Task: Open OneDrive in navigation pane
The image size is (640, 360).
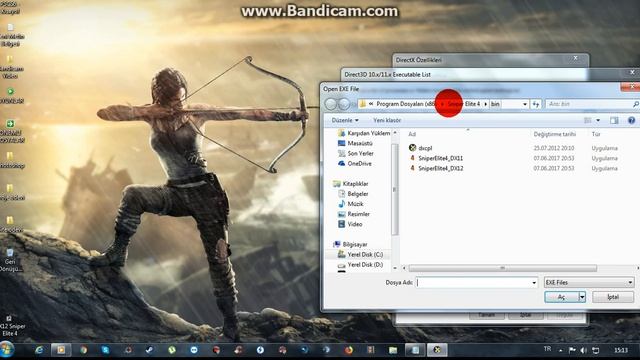Action: pyautogui.click(x=355, y=164)
